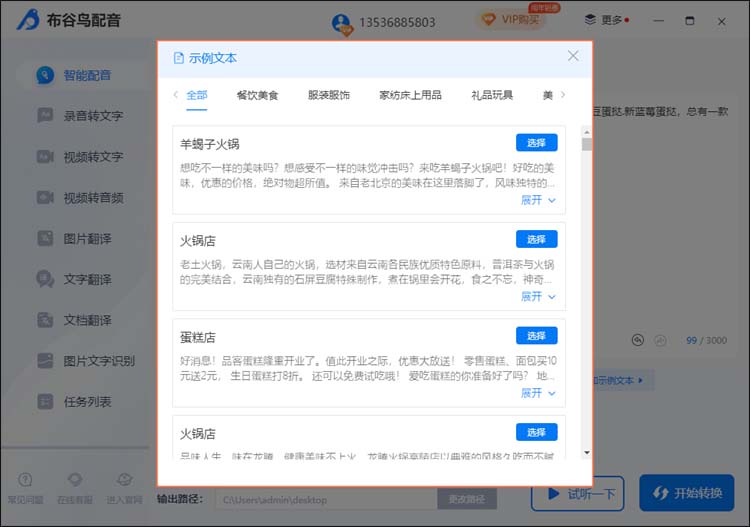Image resolution: width=750 pixels, height=527 pixels.
Task: Open 录音转文字 in the sidebar
Action: pos(80,116)
